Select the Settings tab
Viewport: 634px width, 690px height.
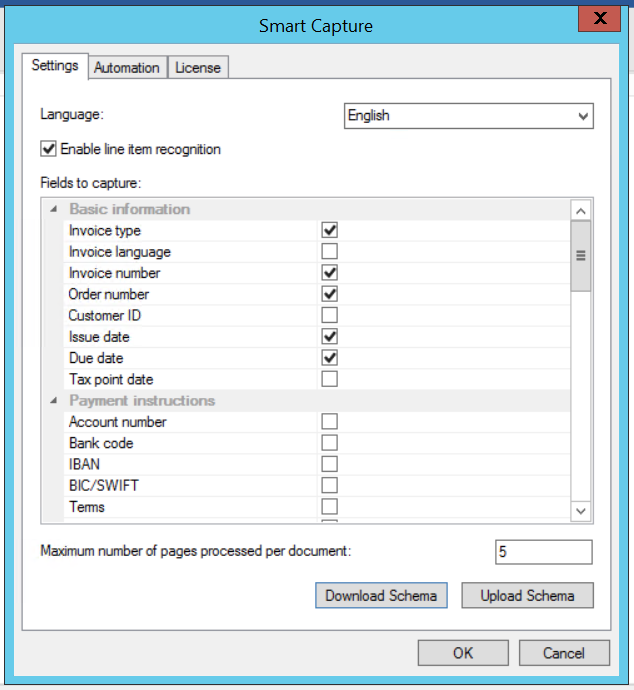[55, 66]
